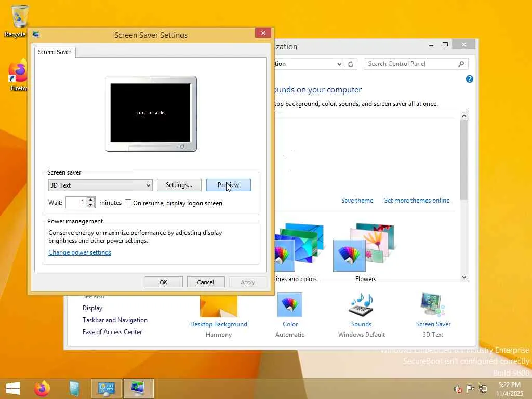Open the blue help question mark icon
The image size is (532, 399).
(x=470, y=79)
